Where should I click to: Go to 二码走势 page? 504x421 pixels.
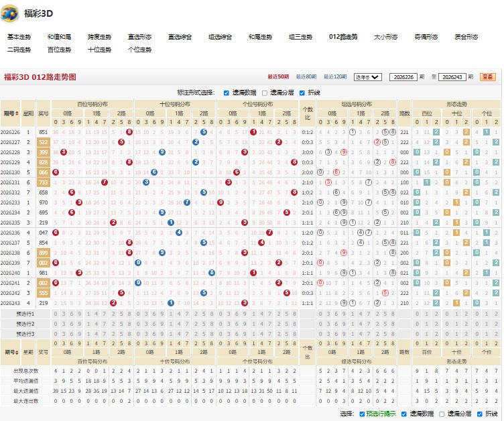(19, 50)
